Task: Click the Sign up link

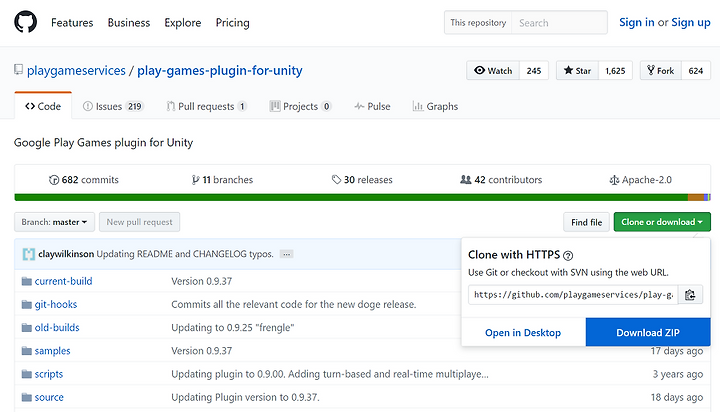Action: click(x=691, y=22)
